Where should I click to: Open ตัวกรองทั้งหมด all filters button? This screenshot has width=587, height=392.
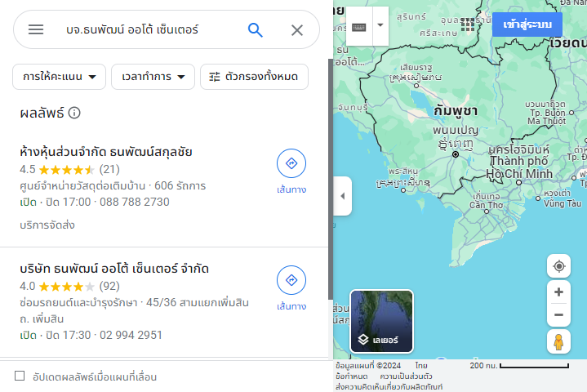tap(254, 77)
